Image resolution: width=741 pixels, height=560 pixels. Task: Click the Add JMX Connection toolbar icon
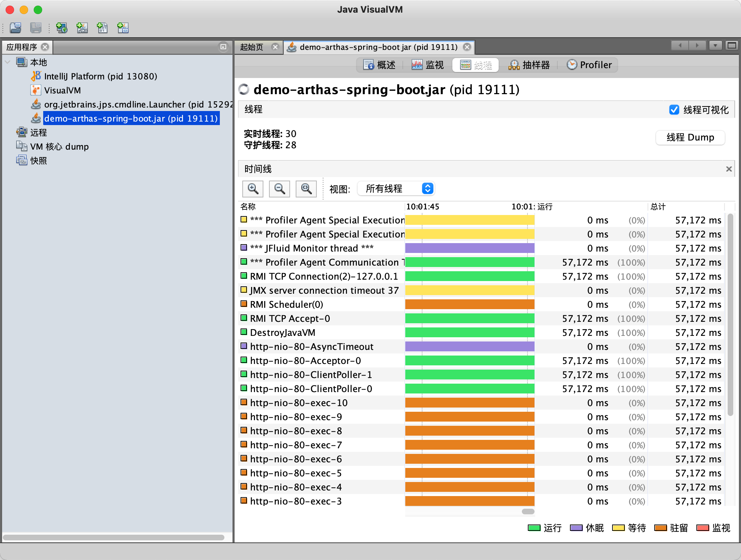click(x=82, y=28)
